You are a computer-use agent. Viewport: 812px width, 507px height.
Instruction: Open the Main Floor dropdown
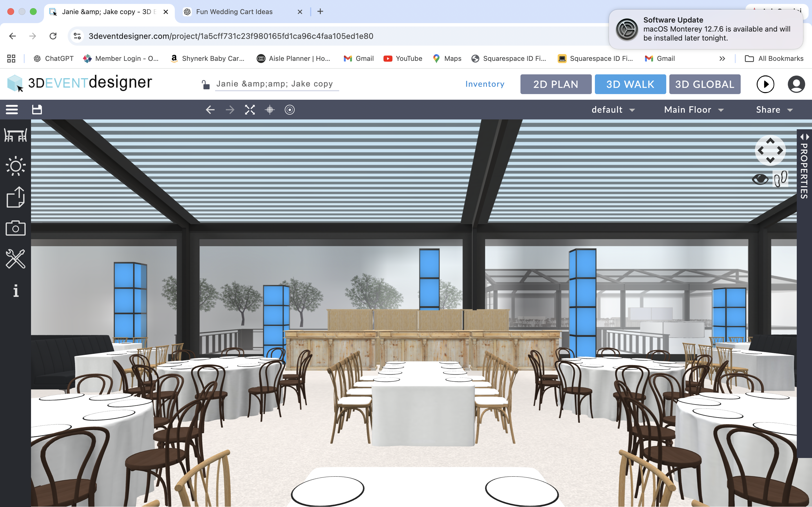pyautogui.click(x=694, y=110)
